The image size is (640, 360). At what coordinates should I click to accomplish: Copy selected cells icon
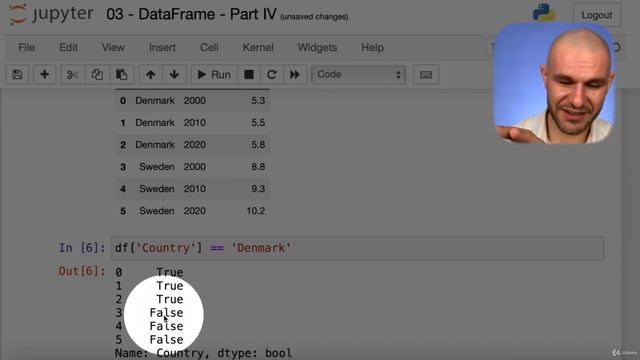(97, 74)
